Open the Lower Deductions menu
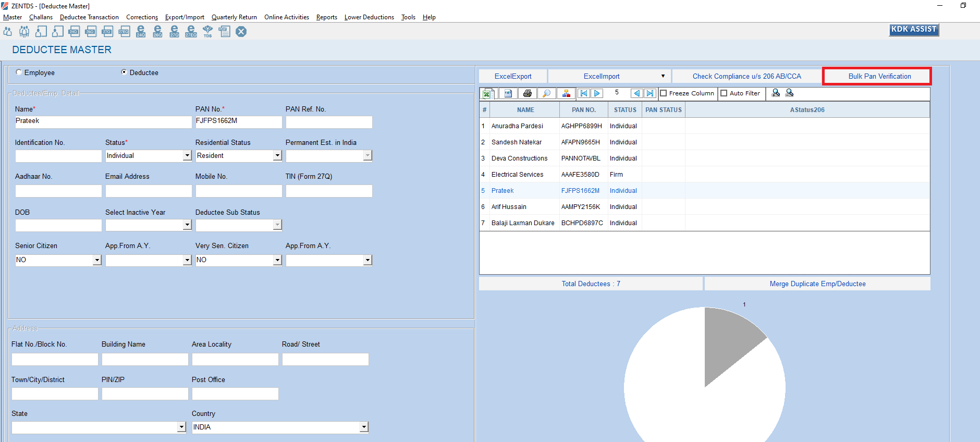 point(369,17)
